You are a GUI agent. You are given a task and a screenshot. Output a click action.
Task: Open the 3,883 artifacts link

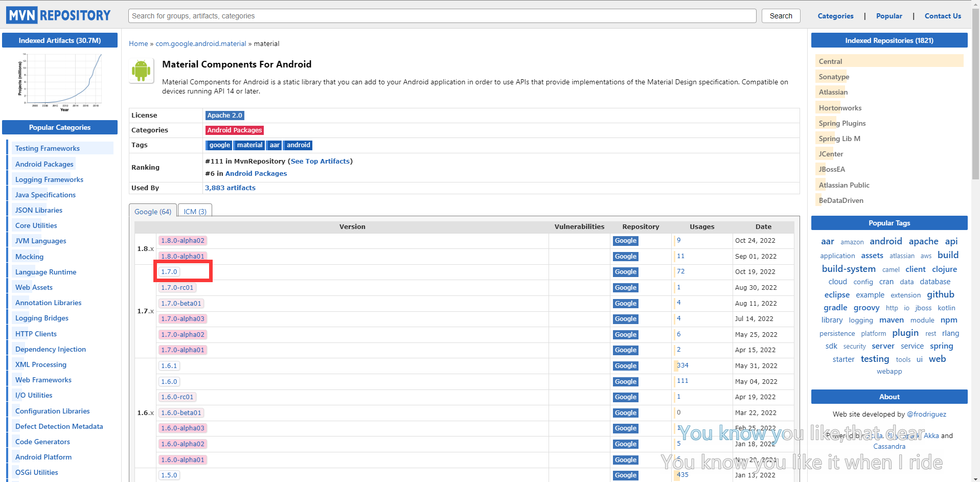click(x=230, y=188)
